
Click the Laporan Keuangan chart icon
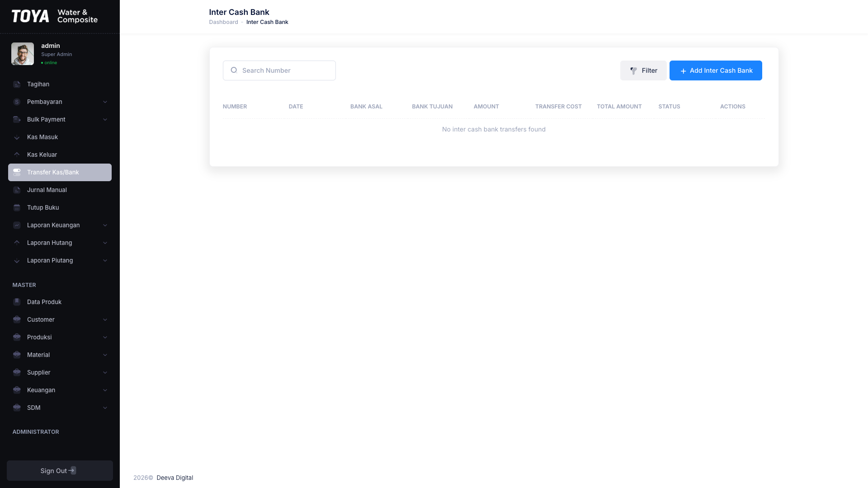coord(17,225)
